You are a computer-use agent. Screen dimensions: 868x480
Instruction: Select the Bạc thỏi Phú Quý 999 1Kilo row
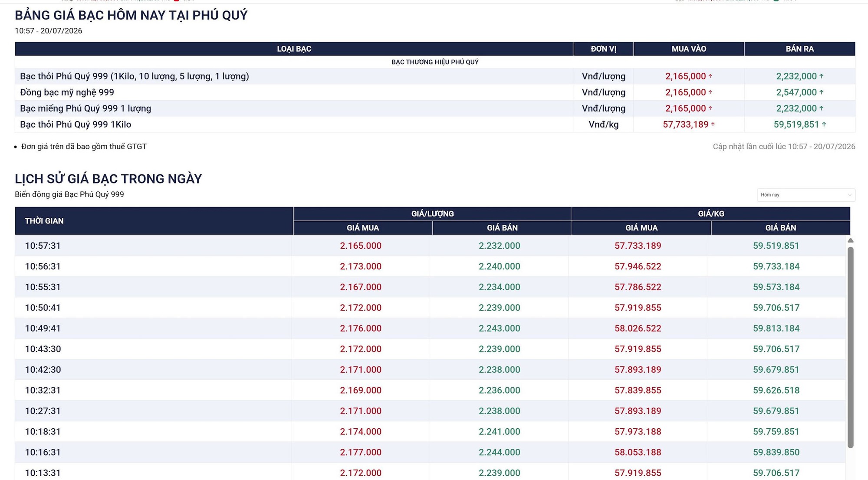(x=435, y=125)
